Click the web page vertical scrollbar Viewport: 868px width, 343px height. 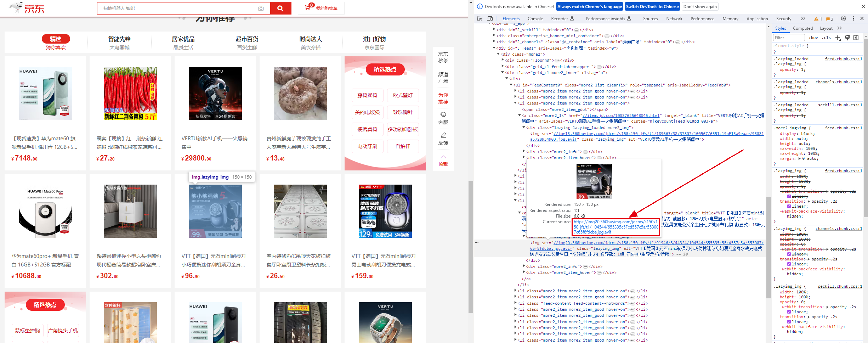pos(471,247)
